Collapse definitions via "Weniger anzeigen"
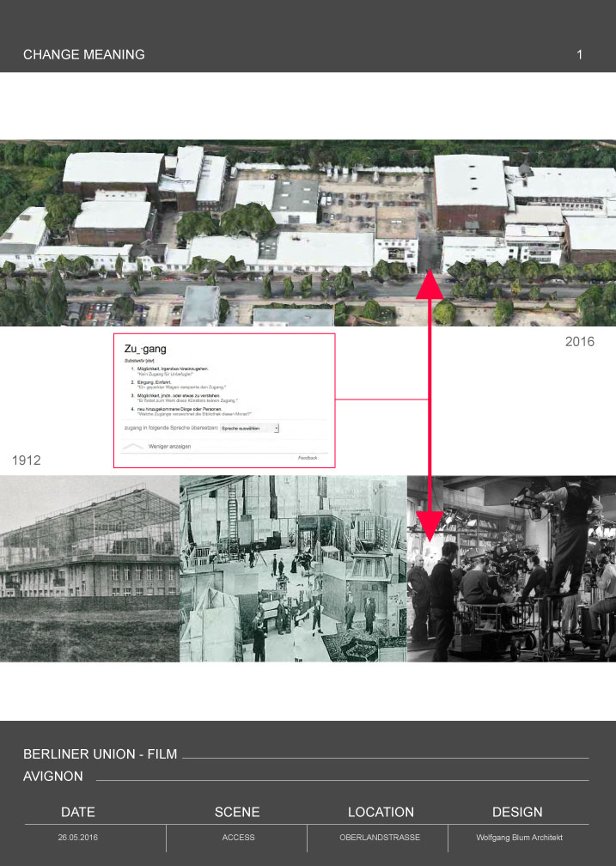The image size is (616, 866). point(169,447)
